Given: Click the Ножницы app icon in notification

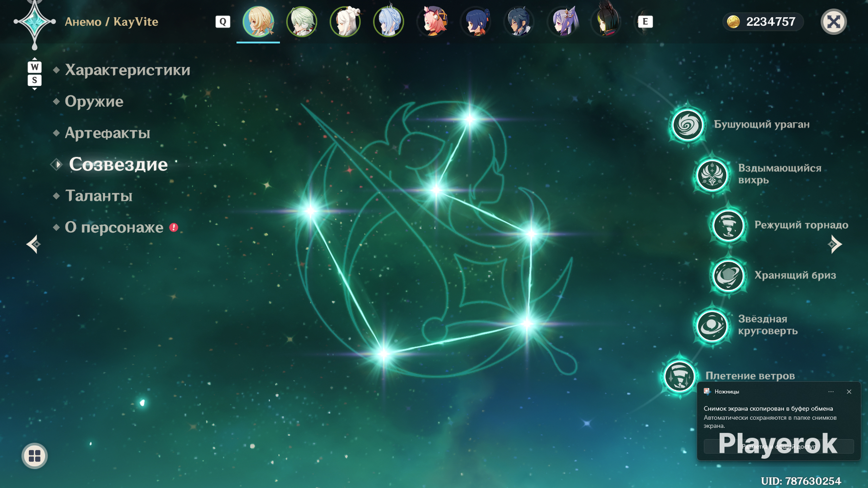Looking at the screenshot, I should coord(706,391).
